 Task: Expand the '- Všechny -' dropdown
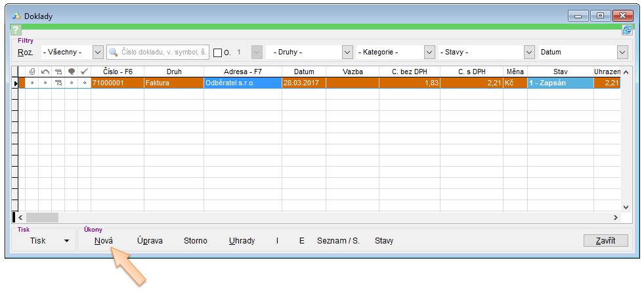coord(98,52)
